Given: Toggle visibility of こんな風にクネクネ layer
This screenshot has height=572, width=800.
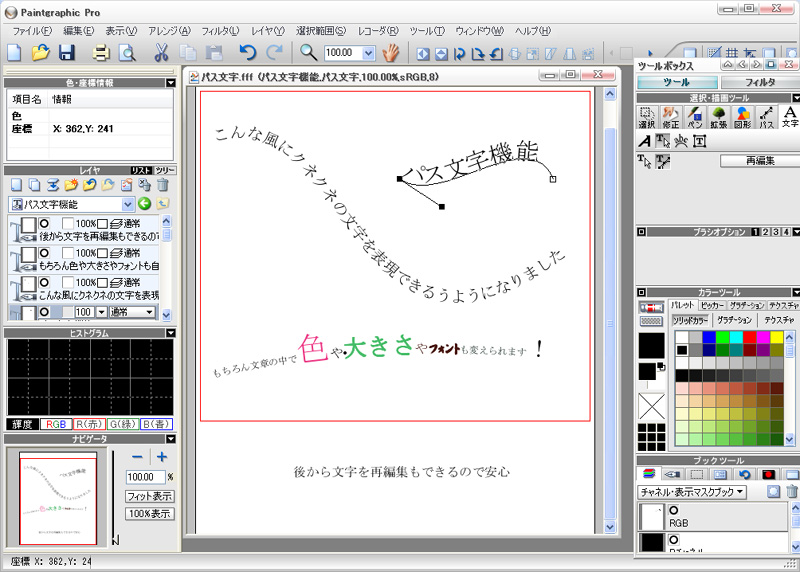Looking at the screenshot, I should click(x=44, y=283).
